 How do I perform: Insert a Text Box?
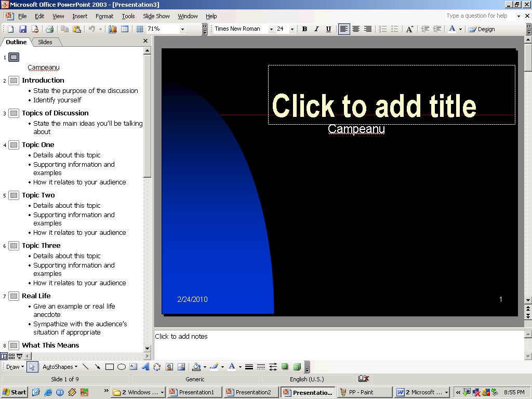134,367
